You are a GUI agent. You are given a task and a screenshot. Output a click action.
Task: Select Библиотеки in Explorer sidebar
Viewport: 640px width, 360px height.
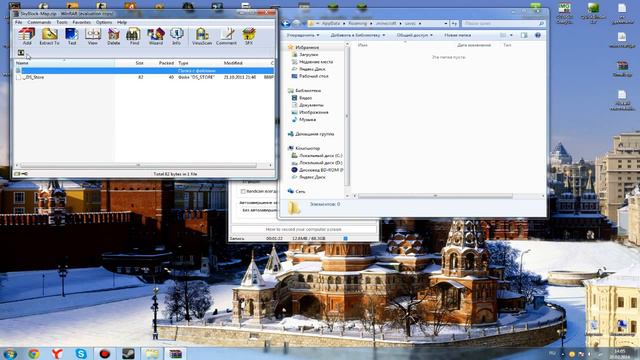308,91
